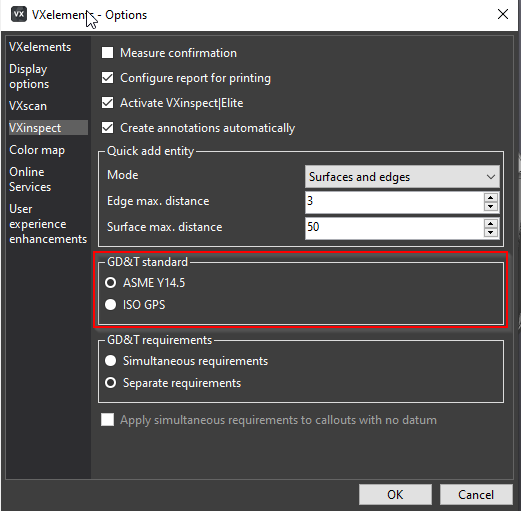Select the ISO GPS standard radio button

pyautogui.click(x=110, y=305)
